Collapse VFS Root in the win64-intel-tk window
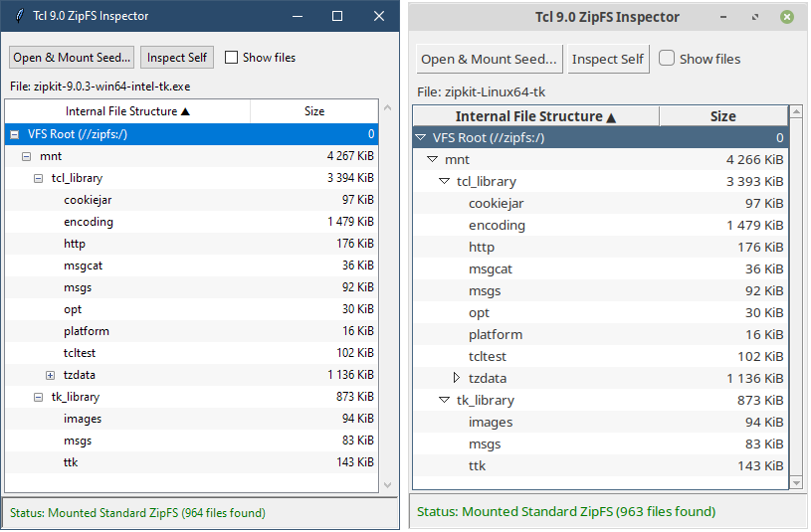This screenshot has height=532, width=811. (x=14, y=134)
